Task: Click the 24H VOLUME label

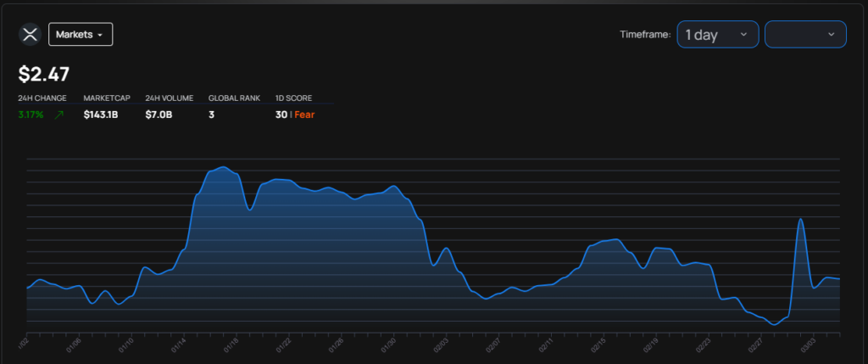Action: (170, 98)
